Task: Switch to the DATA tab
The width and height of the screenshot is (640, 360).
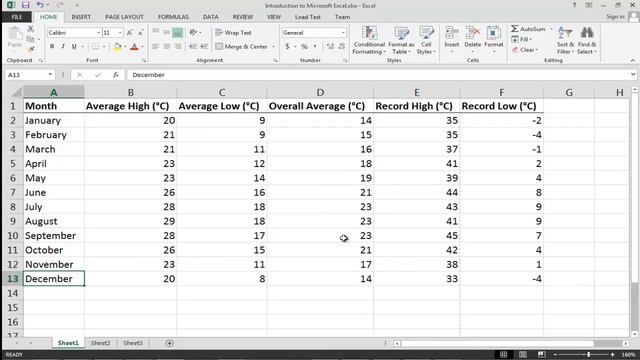Action: point(210,17)
